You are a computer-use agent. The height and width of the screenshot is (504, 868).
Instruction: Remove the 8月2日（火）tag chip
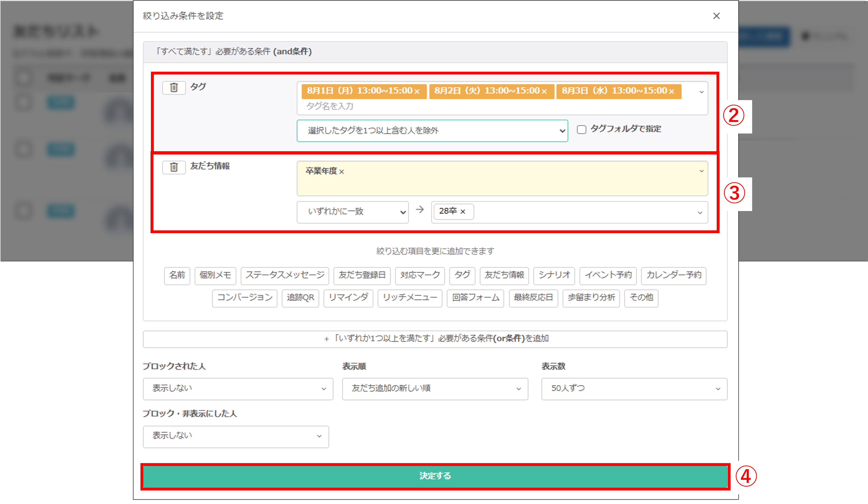[544, 92]
